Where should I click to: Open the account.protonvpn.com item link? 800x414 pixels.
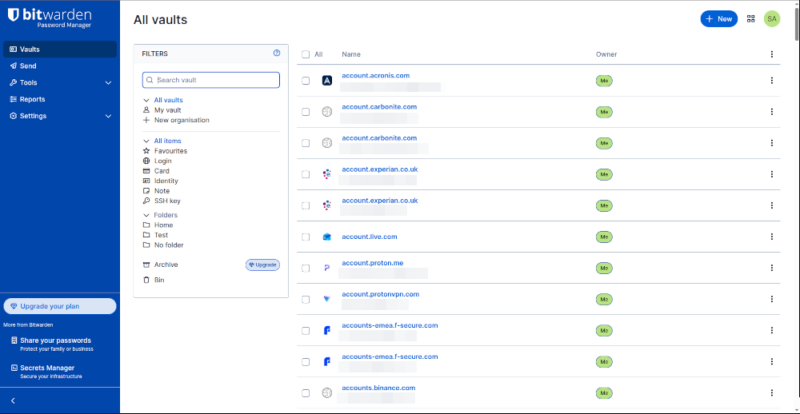[x=381, y=295]
